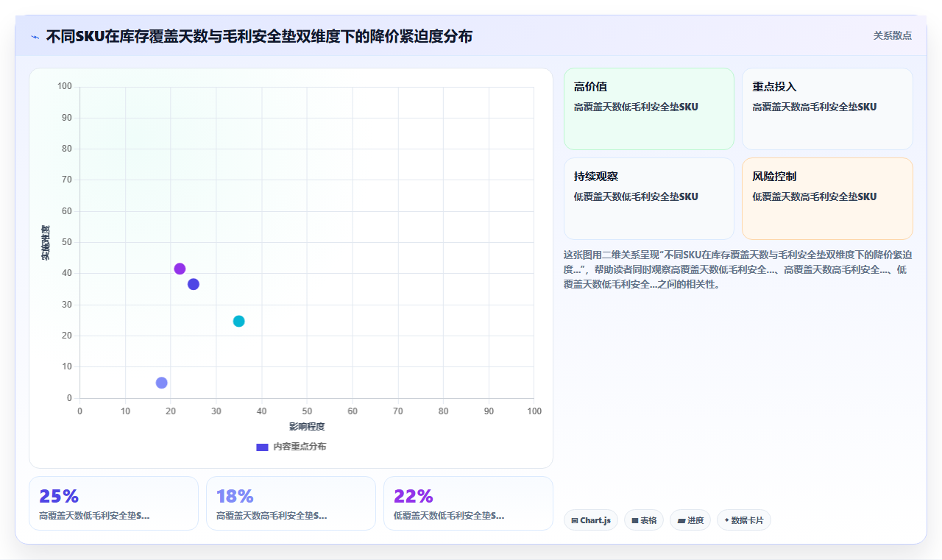Click 低覆盖天数低毛利安全垫SKU text in 持续观察 card
This screenshot has height=560, width=942.
click(x=636, y=196)
